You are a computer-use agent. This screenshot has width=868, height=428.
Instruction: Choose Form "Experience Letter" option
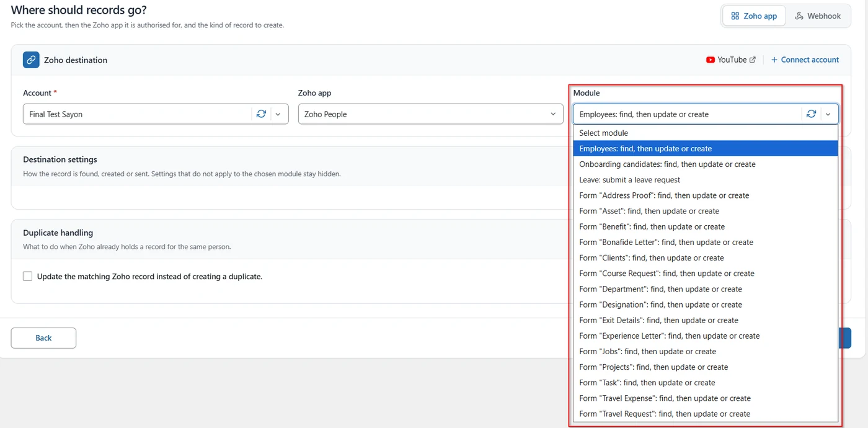click(x=706, y=336)
